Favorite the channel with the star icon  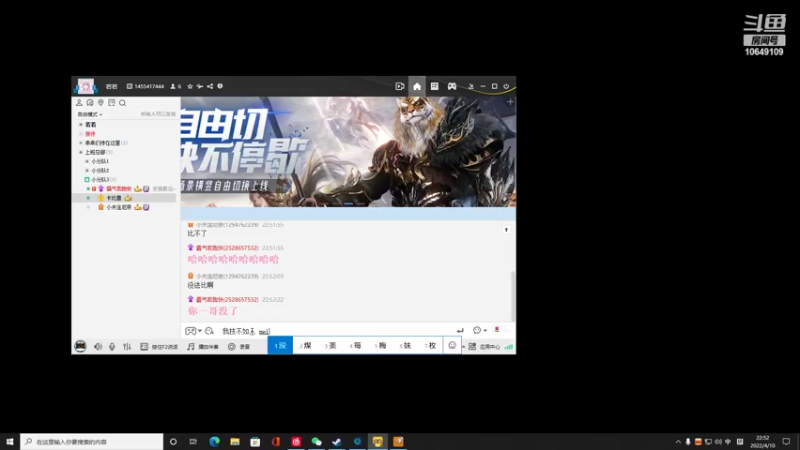pyautogui.click(x=190, y=87)
